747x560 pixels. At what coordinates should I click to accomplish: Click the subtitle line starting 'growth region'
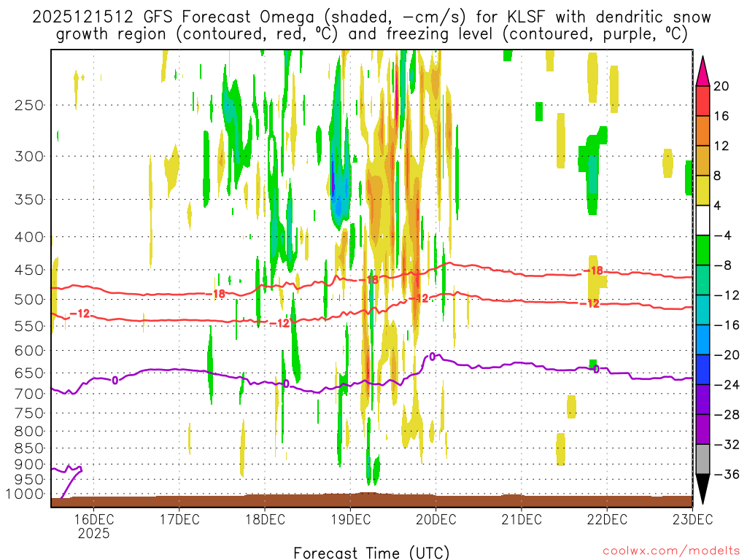pyautogui.click(x=371, y=34)
